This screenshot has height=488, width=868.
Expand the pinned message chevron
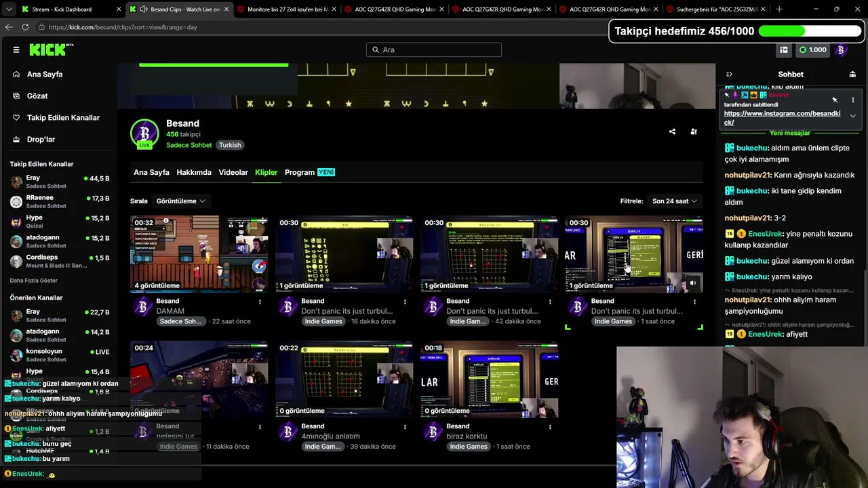tap(852, 116)
